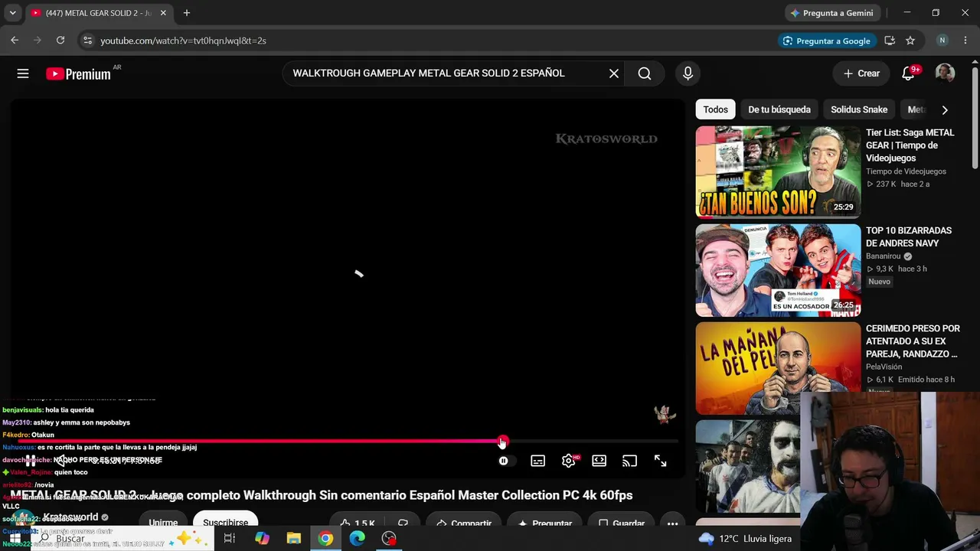The height and width of the screenshot is (551, 980).
Task: Select the Todos filter chip
Action: 715,109
